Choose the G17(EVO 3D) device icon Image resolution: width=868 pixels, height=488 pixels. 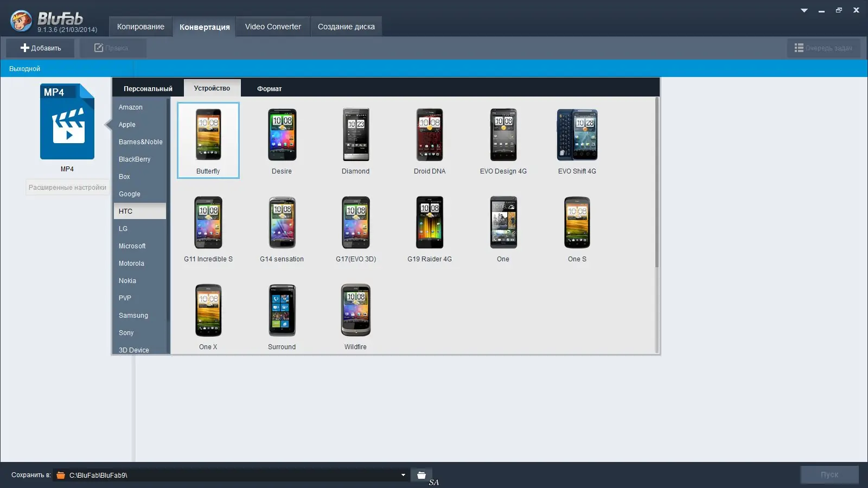click(356, 222)
